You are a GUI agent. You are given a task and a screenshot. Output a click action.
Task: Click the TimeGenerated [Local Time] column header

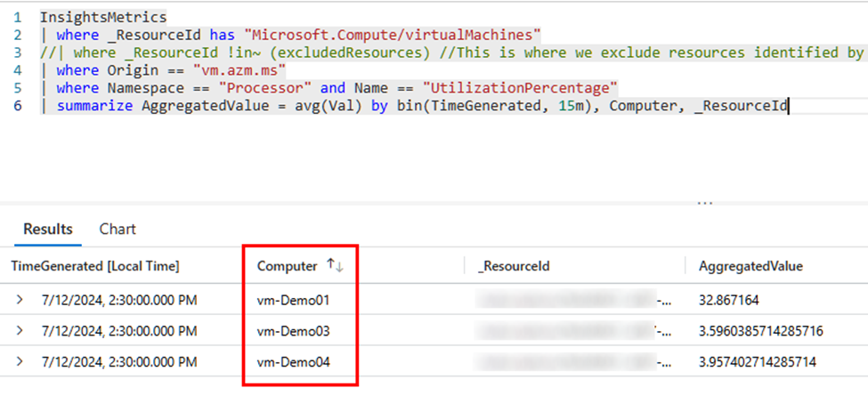tap(95, 266)
